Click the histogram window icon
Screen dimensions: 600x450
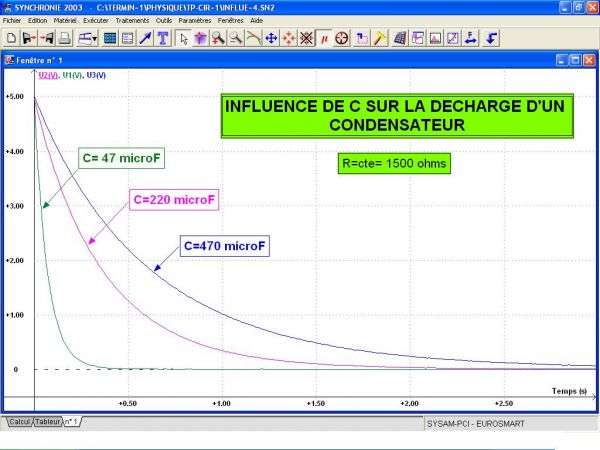pos(435,38)
